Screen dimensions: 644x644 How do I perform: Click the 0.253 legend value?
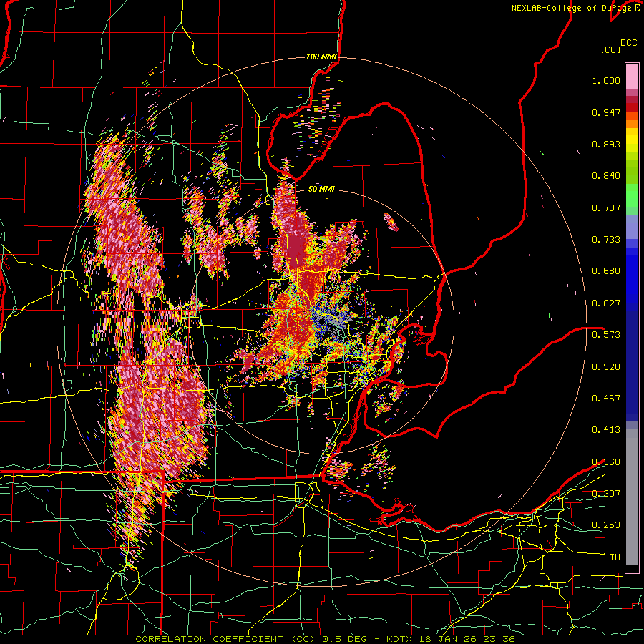point(606,525)
